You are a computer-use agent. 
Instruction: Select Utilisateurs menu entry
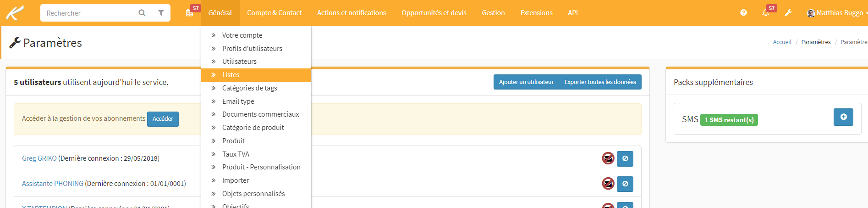click(256, 62)
